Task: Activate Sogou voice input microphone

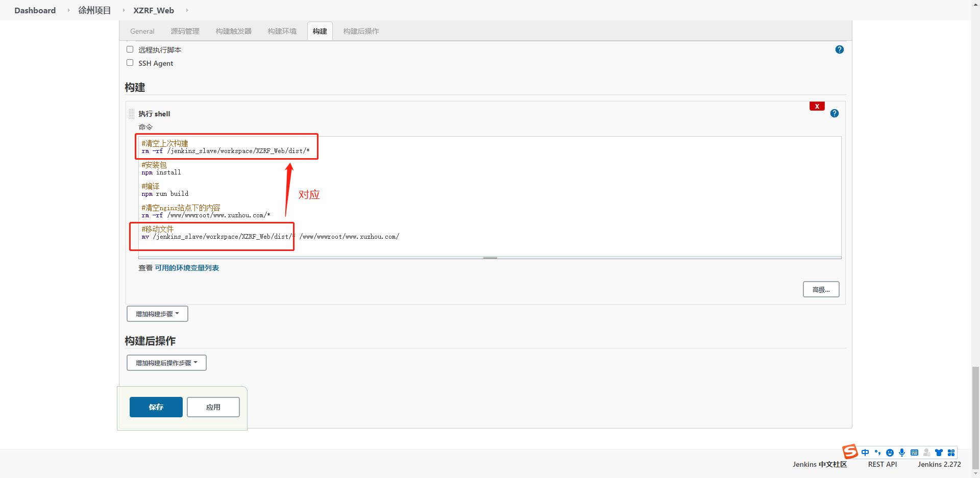Action: (x=902, y=452)
